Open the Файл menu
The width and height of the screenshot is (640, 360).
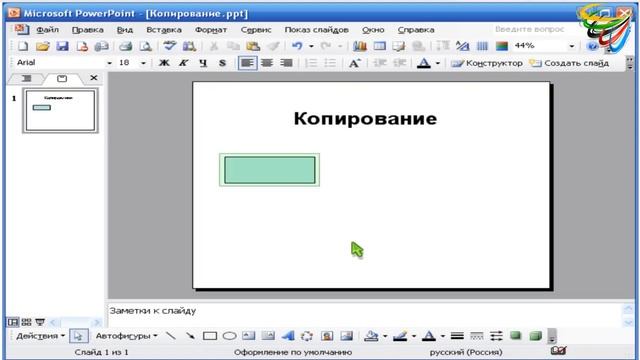point(47,30)
